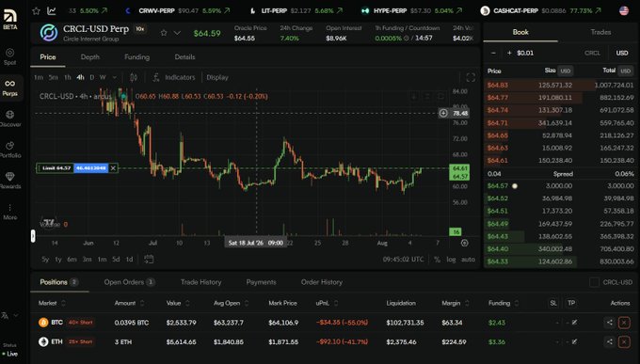The height and width of the screenshot is (364, 640).
Task: Switch order book denomination to CRCL
Action: [592, 53]
